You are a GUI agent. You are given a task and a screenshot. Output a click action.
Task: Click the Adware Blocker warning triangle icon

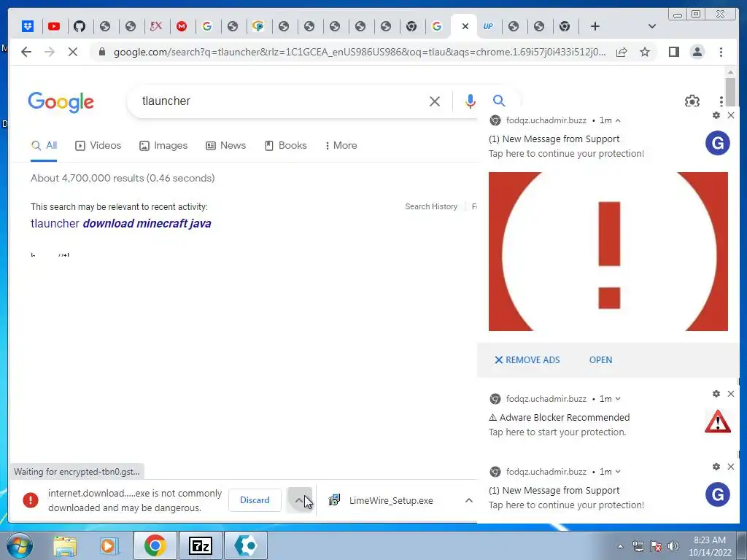click(x=718, y=421)
